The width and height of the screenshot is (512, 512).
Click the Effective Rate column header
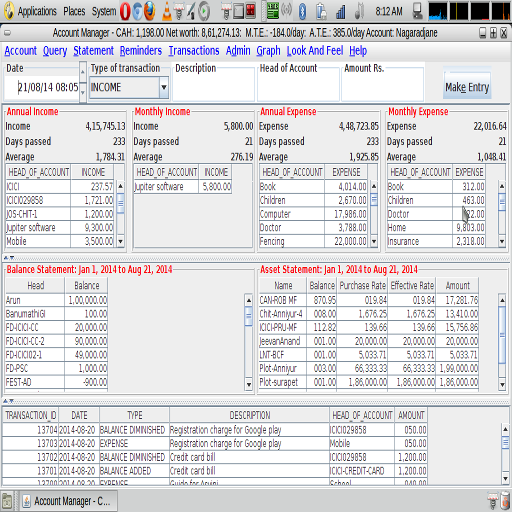click(x=412, y=286)
